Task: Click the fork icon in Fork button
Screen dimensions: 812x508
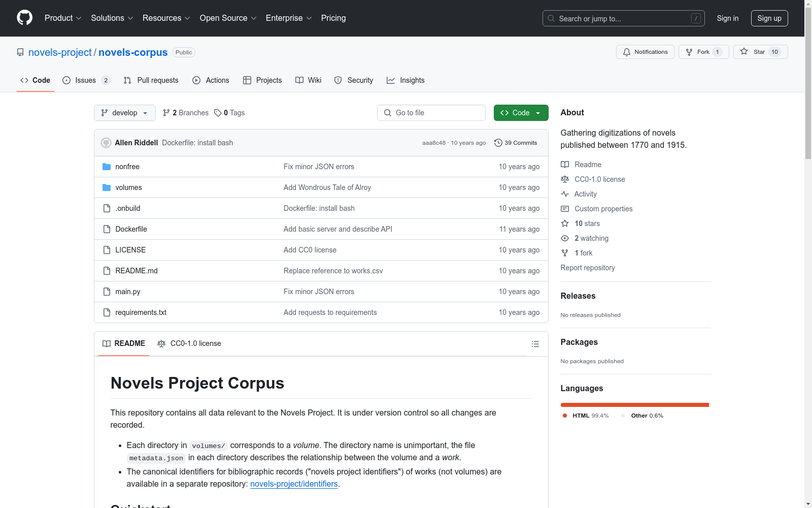Action: [689, 52]
